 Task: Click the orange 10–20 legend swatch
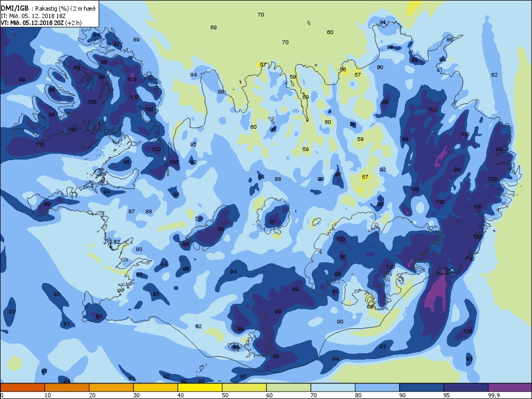(x=67, y=387)
